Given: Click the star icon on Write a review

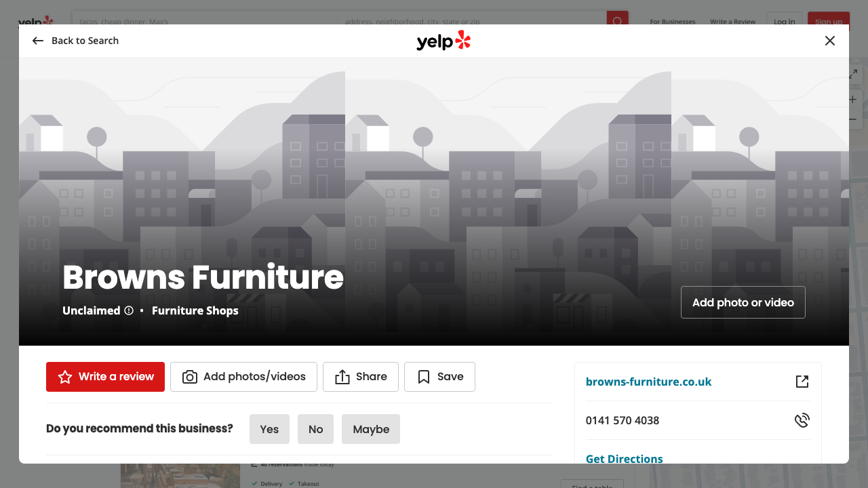Looking at the screenshot, I should tap(64, 377).
